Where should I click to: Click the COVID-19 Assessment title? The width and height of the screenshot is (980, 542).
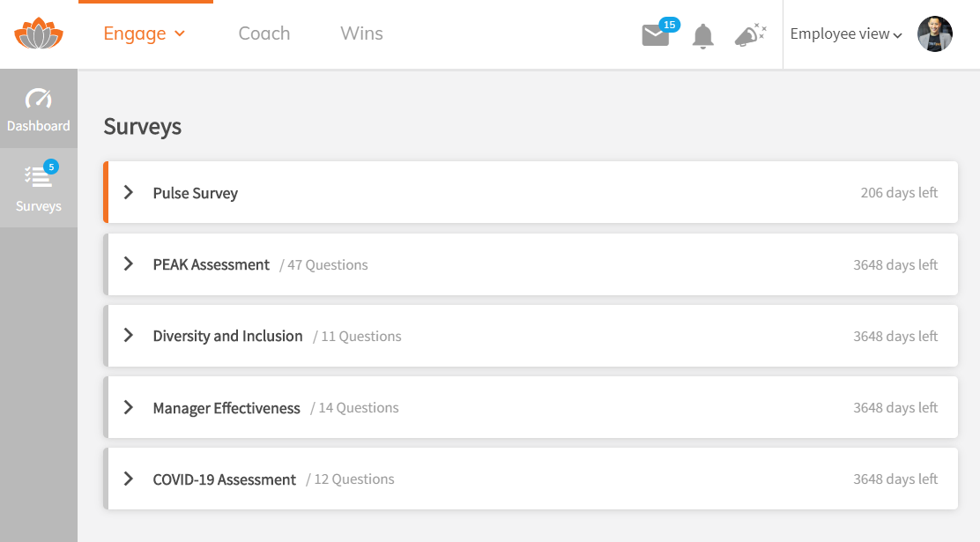(x=225, y=479)
